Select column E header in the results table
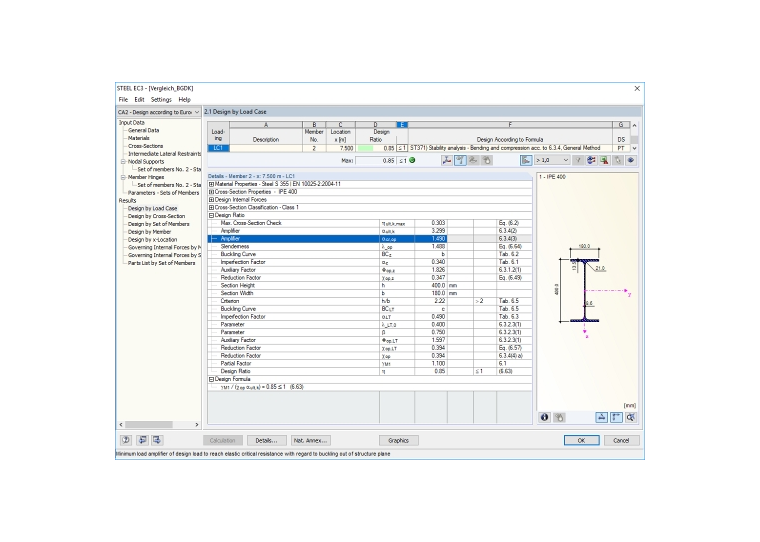Image resolution: width=760 pixels, height=542 pixels. coord(402,125)
